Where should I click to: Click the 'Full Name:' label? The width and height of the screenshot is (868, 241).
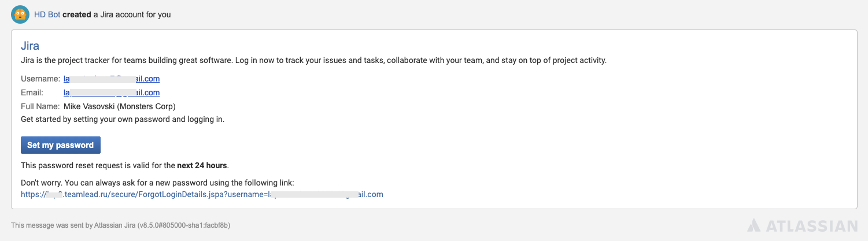point(40,106)
